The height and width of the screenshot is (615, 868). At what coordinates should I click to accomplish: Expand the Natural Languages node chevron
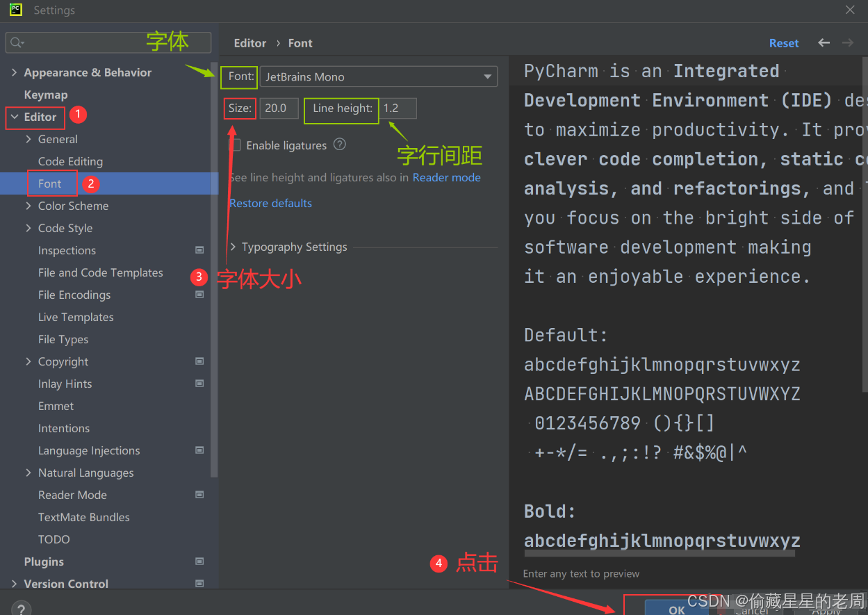28,473
